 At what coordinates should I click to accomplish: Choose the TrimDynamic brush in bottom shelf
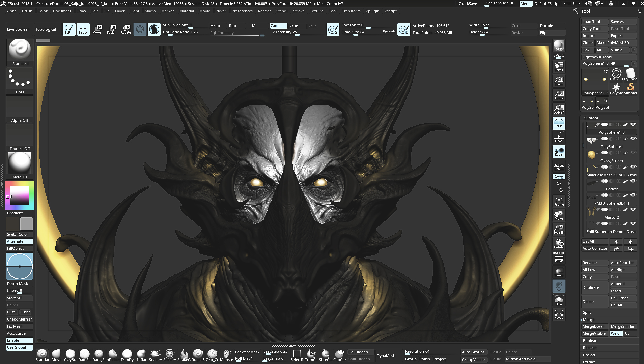tap(127, 355)
